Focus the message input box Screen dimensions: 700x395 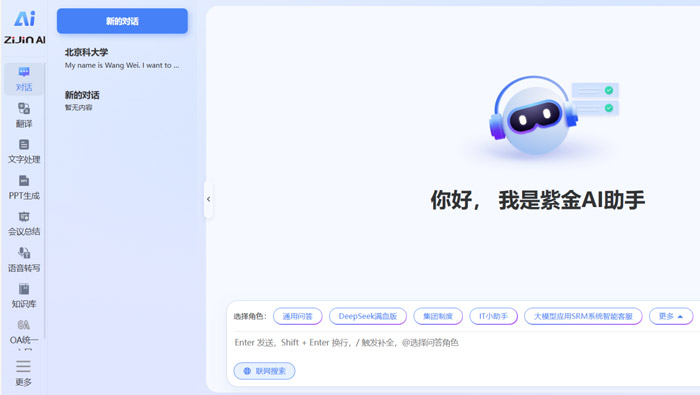[464, 343]
